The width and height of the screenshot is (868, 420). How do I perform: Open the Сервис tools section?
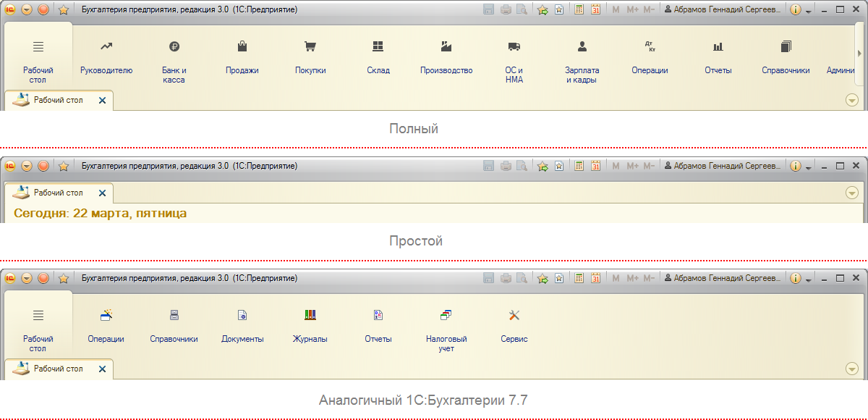(514, 326)
